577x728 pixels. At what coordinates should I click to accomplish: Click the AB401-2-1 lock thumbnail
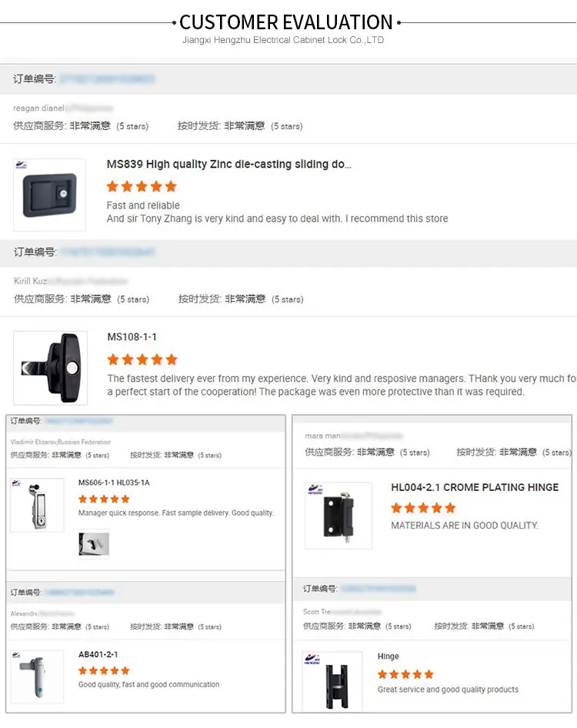[x=37, y=676]
